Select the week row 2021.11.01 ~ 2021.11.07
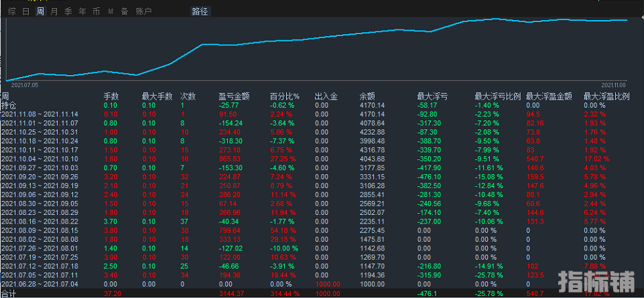Viewport: 644px width, 298px height. [40, 123]
